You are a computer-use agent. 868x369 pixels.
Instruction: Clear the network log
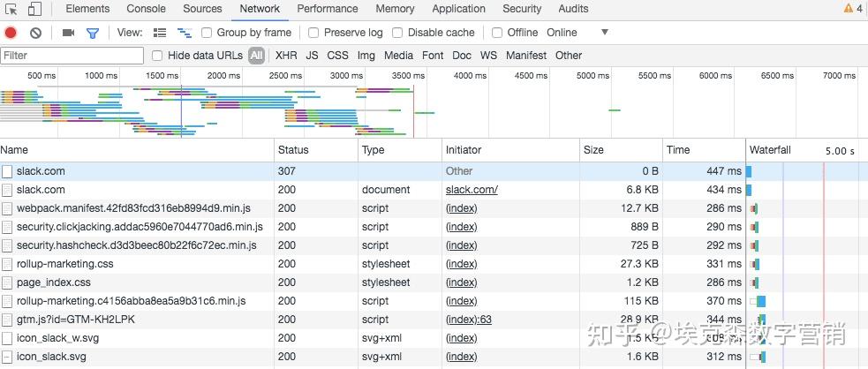[35, 33]
